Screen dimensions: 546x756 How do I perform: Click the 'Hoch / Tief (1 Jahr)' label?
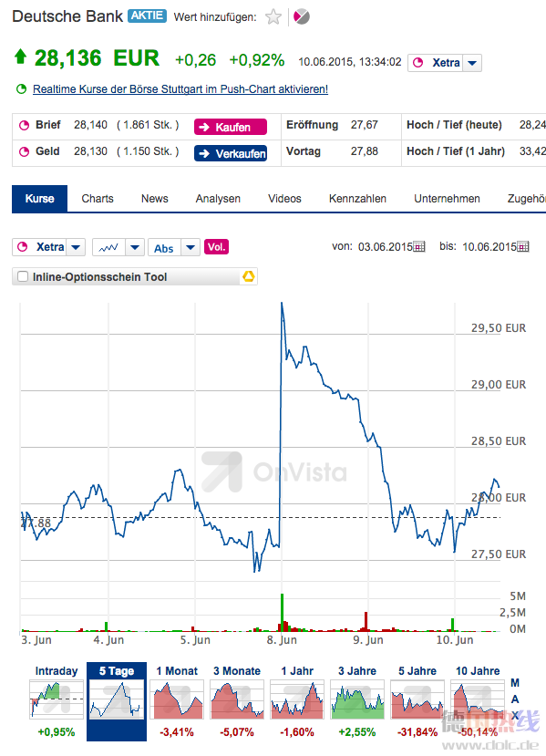click(x=456, y=151)
